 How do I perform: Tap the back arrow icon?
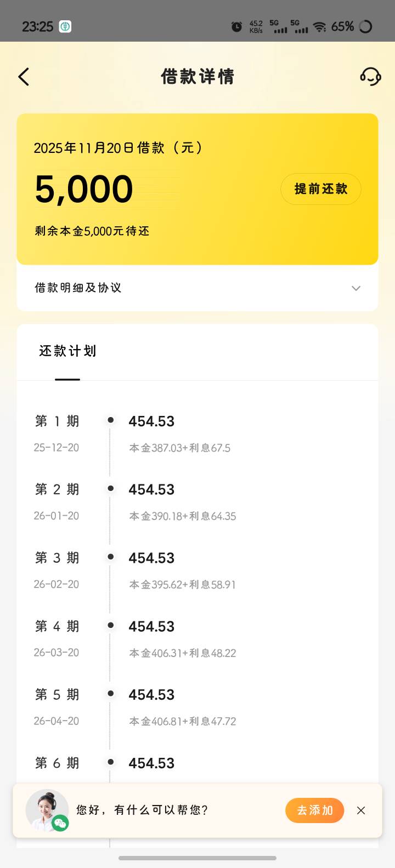24,77
